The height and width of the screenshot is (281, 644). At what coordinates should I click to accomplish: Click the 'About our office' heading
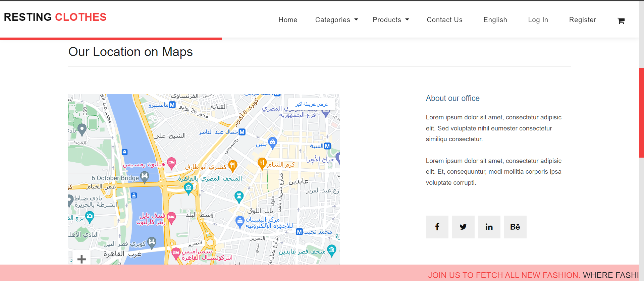point(452,98)
